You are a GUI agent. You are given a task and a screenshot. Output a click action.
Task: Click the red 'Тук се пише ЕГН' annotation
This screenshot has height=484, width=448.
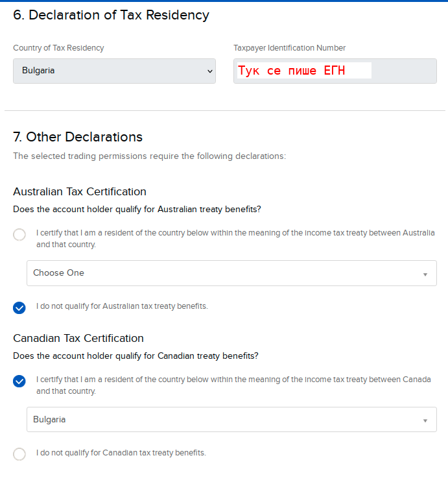pos(291,71)
